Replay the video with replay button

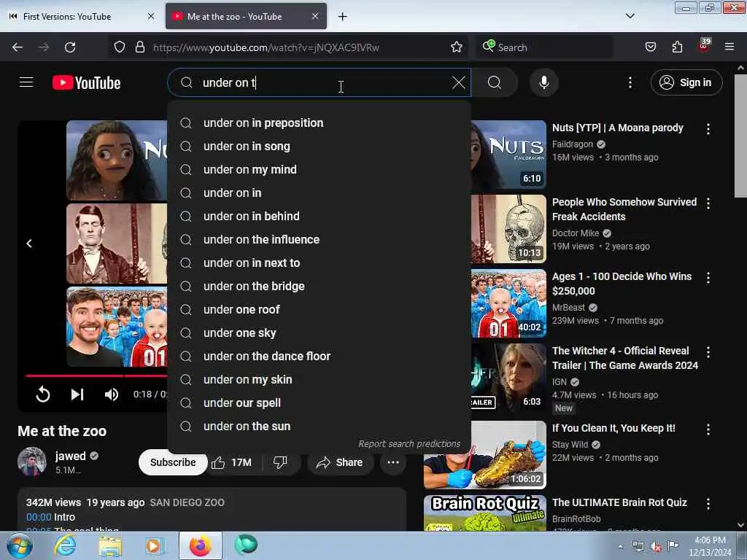click(43, 394)
